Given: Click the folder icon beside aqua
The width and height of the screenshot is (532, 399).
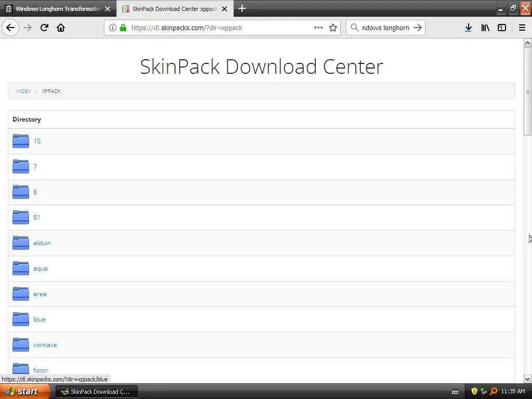Looking at the screenshot, I should click(21, 269).
